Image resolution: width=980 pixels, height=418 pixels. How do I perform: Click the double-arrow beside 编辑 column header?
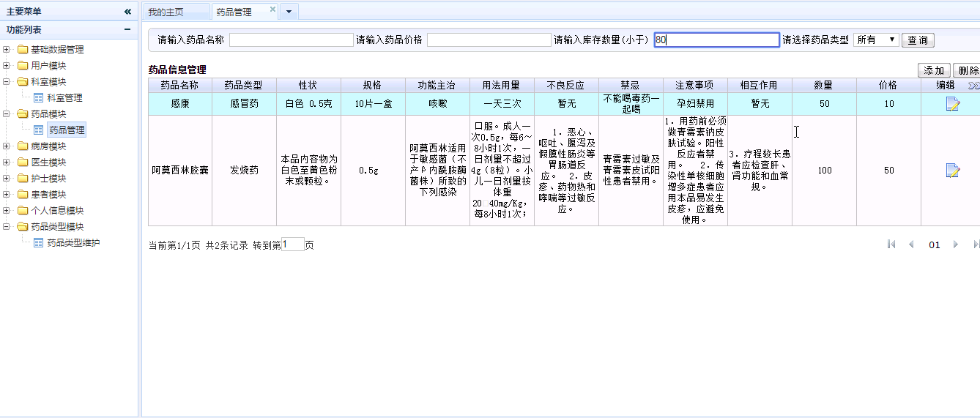pos(973,86)
